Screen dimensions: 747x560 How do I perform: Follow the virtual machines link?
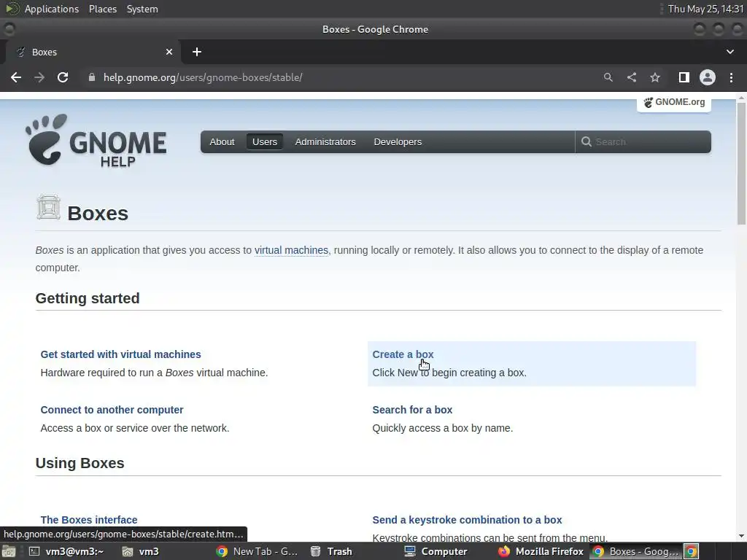click(291, 250)
